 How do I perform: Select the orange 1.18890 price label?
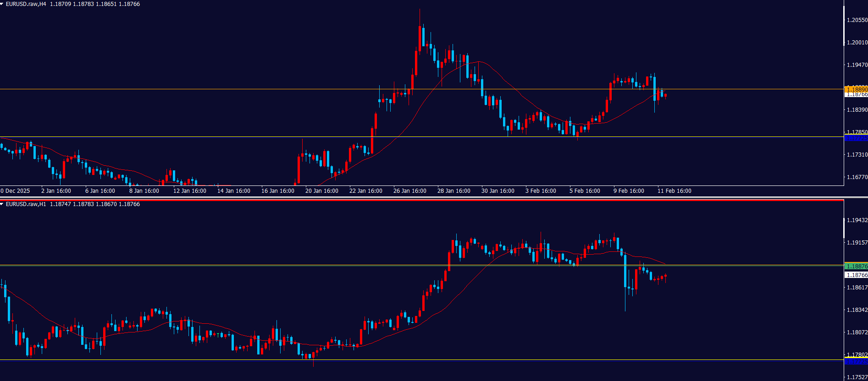[856, 89]
